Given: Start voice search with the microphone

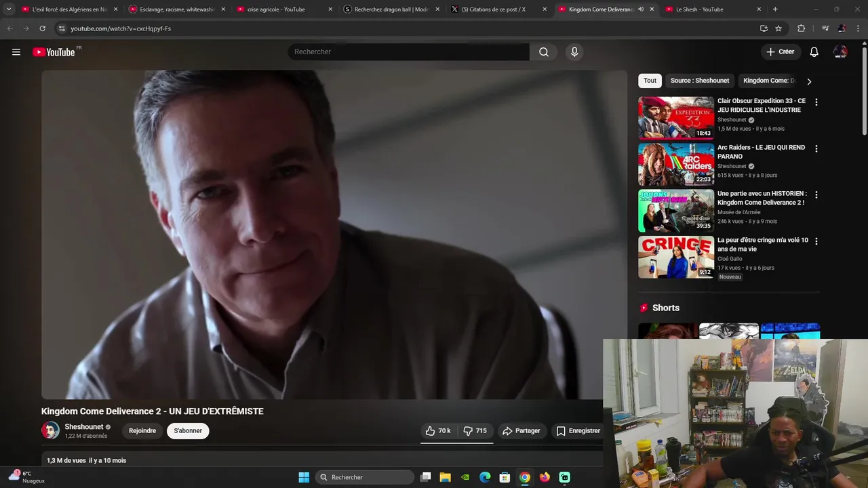Looking at the screenshot, I should [574, 52].
